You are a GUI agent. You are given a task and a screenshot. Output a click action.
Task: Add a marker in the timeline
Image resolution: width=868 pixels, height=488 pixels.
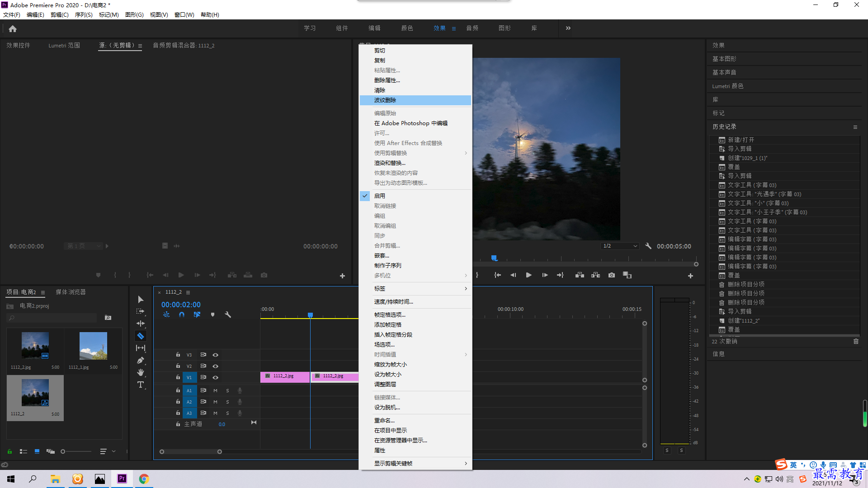click(212, 314)
